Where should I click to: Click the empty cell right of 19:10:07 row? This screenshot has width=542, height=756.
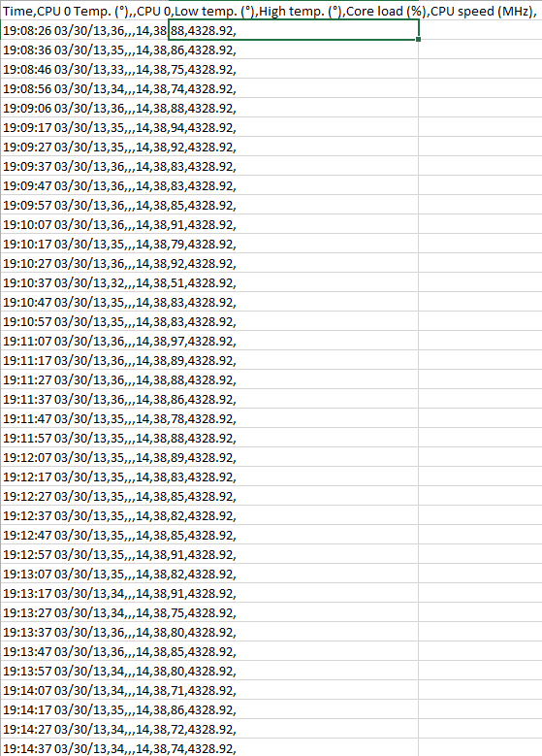[480, 225]
